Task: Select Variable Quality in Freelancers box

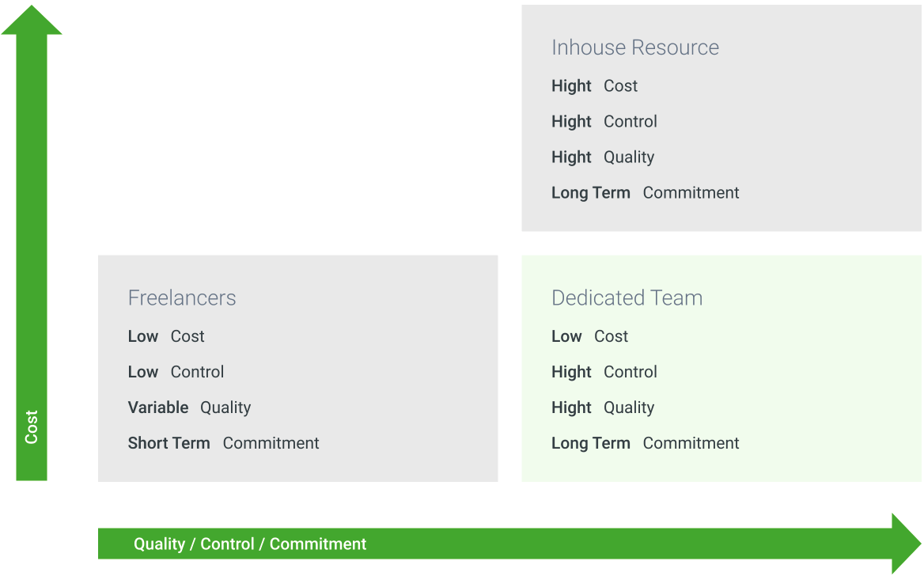Action: (x=189, y=408)
